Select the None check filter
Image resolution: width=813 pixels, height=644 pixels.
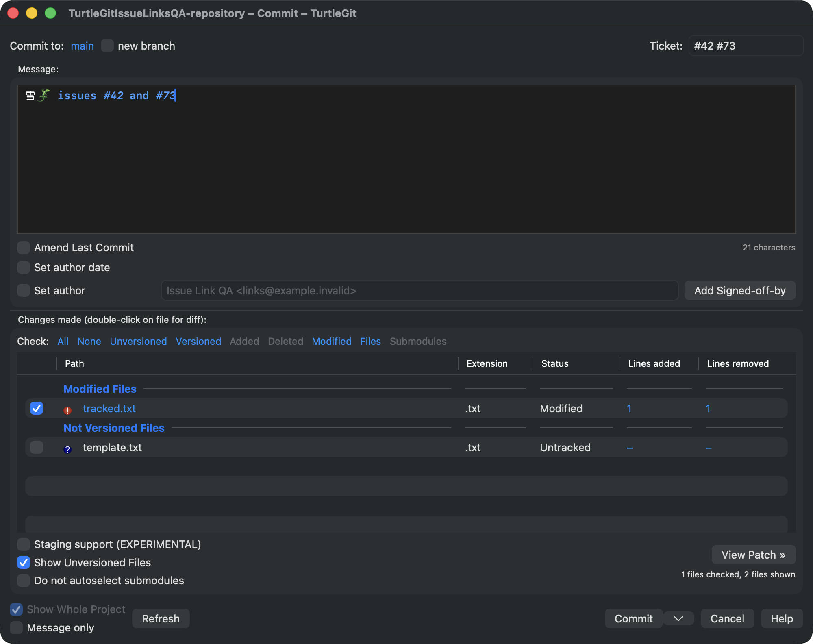click(89, 341)
